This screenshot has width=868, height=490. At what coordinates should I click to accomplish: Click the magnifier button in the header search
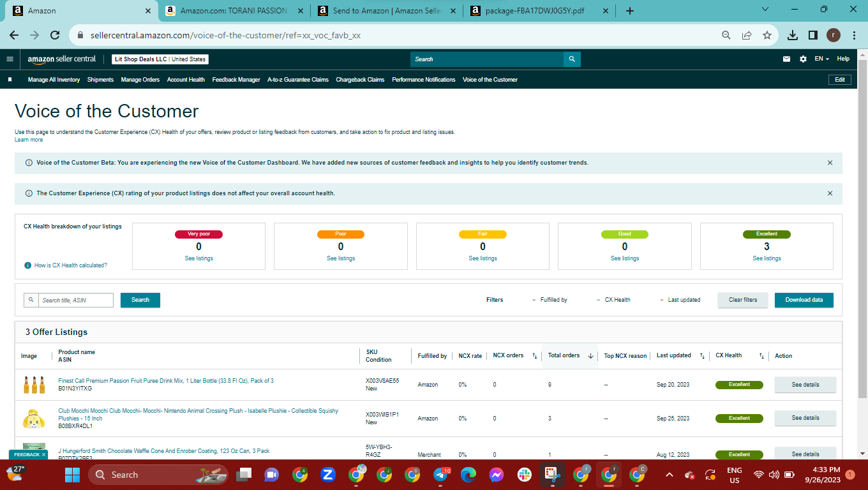click(572, 59)
